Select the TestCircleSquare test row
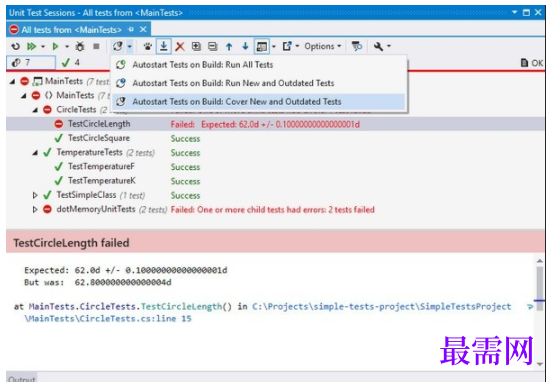This screenshot has width=552, height=382. [x=275, y=138]
